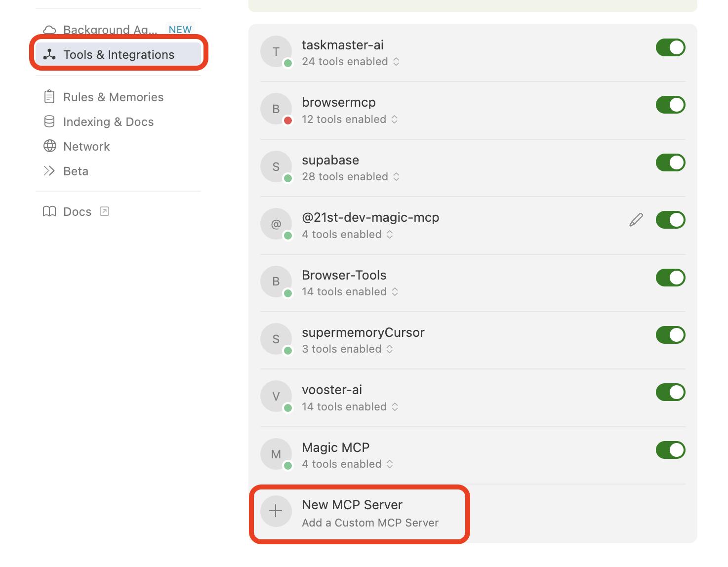This screenshot has height=567, width=728.
Task: Click the Rules & Memories clipboard icon
Action: [x=49, y=97]
